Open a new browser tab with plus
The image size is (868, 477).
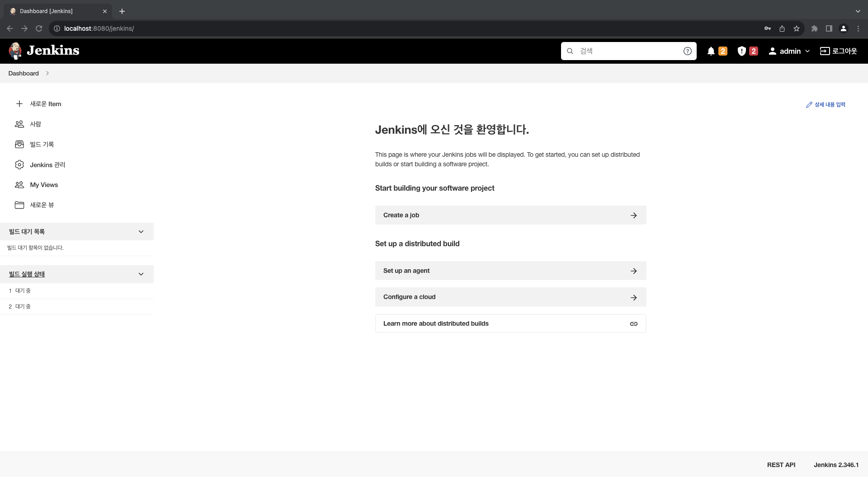pyautogui.click(x=122, y=11)
